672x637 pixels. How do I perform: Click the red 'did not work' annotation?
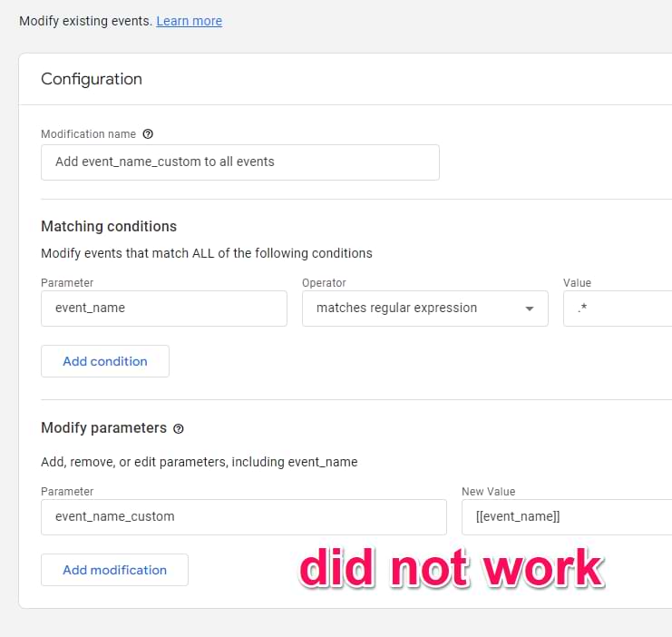(x=452, y=568)
